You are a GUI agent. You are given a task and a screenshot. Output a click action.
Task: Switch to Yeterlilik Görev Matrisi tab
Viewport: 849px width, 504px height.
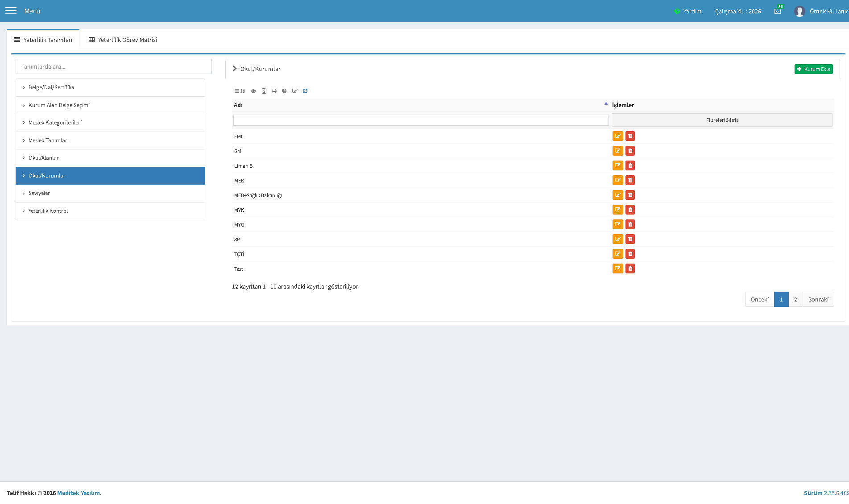[x=123, y=40]
